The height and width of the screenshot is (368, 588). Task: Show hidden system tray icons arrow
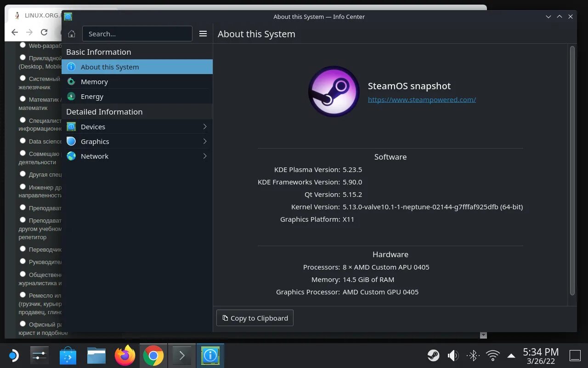click(x=511, y=355)
